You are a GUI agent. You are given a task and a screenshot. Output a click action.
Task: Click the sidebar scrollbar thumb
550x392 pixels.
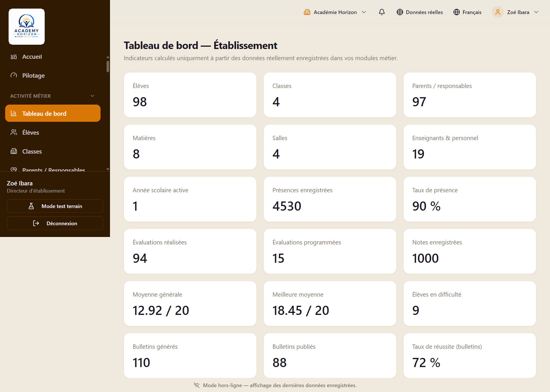108,66
